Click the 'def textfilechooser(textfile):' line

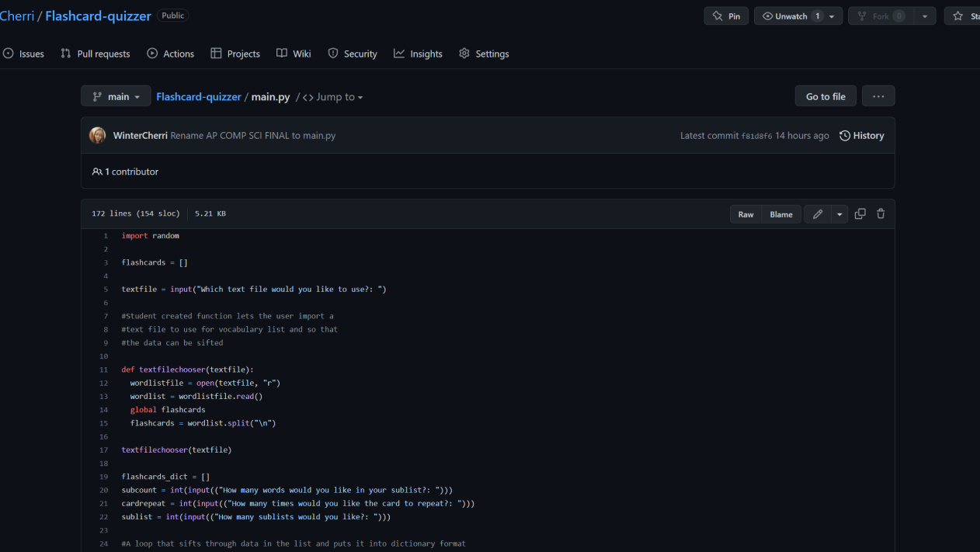[188, 370]
